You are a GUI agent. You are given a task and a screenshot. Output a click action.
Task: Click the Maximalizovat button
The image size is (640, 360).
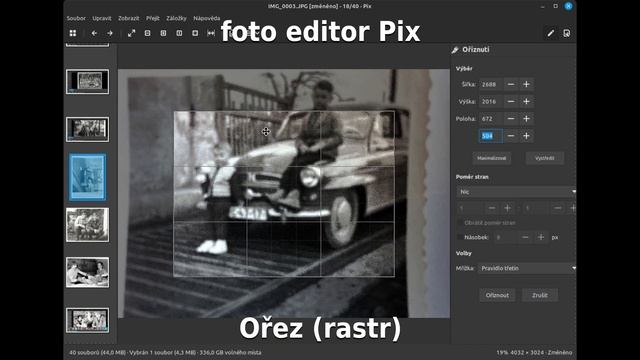pyautogui.click(x=492, y=158)
